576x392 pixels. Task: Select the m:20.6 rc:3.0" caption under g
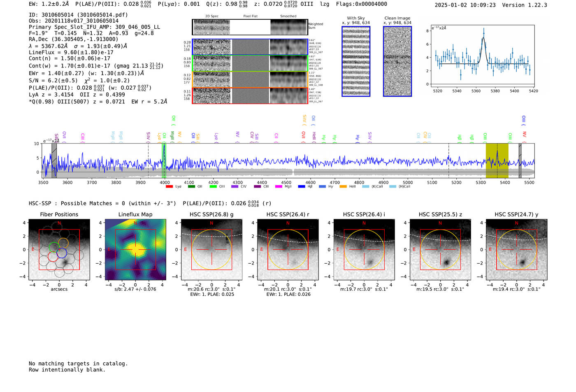[211, 289]
